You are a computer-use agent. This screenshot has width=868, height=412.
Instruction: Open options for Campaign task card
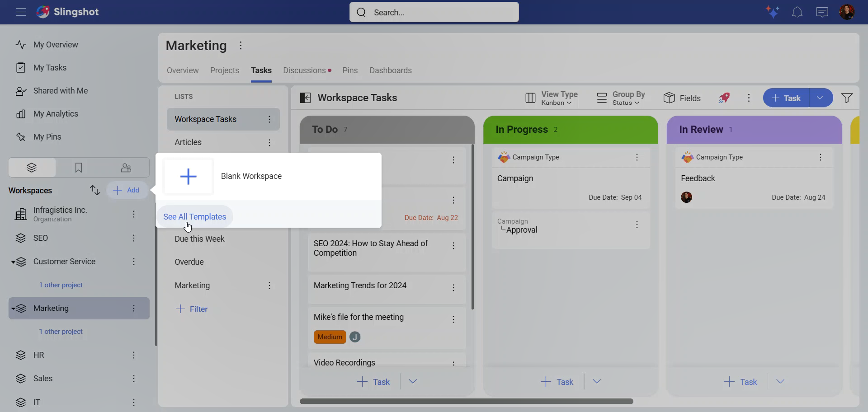tap(637, 157)
